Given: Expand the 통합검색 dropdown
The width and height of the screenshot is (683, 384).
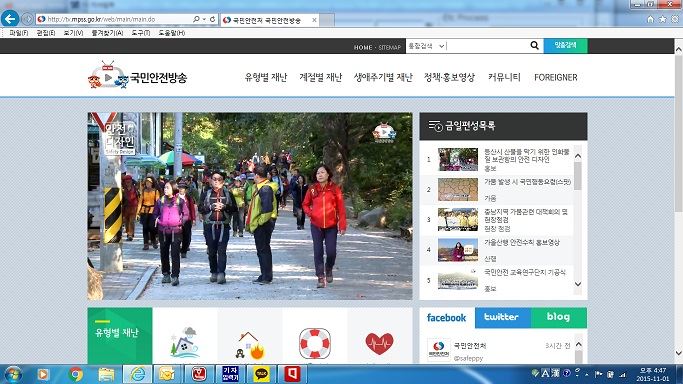Looking at the screenshot, I should click(x=426, y=46).
